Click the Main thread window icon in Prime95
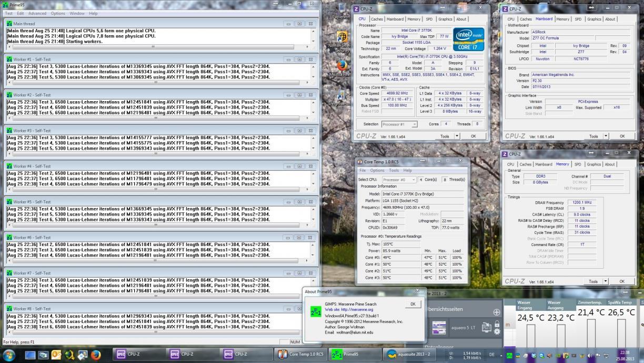The image size is (644, 363). point(9,24)
